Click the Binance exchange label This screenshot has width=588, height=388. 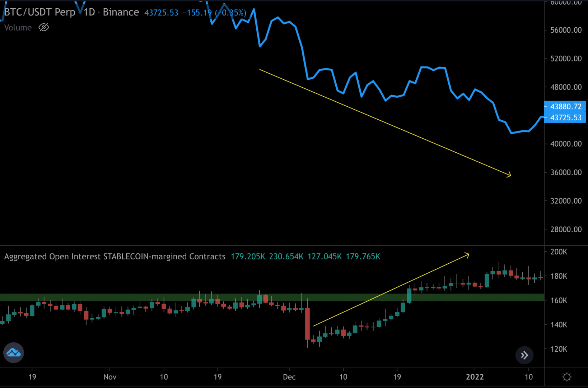click(121, 12)
